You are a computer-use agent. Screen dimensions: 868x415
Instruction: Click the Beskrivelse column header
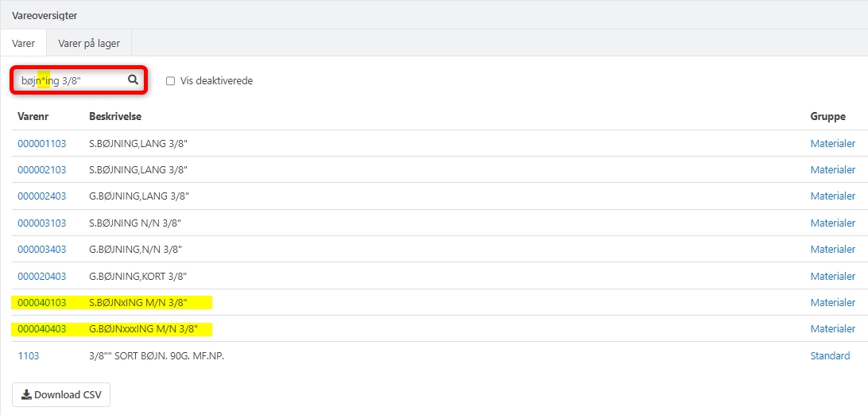click(115, 117)
